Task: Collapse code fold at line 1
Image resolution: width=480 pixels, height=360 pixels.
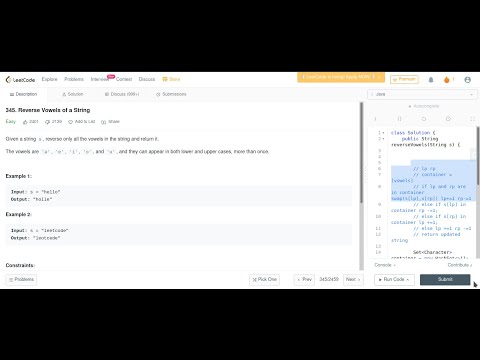Action: point(383,133)
